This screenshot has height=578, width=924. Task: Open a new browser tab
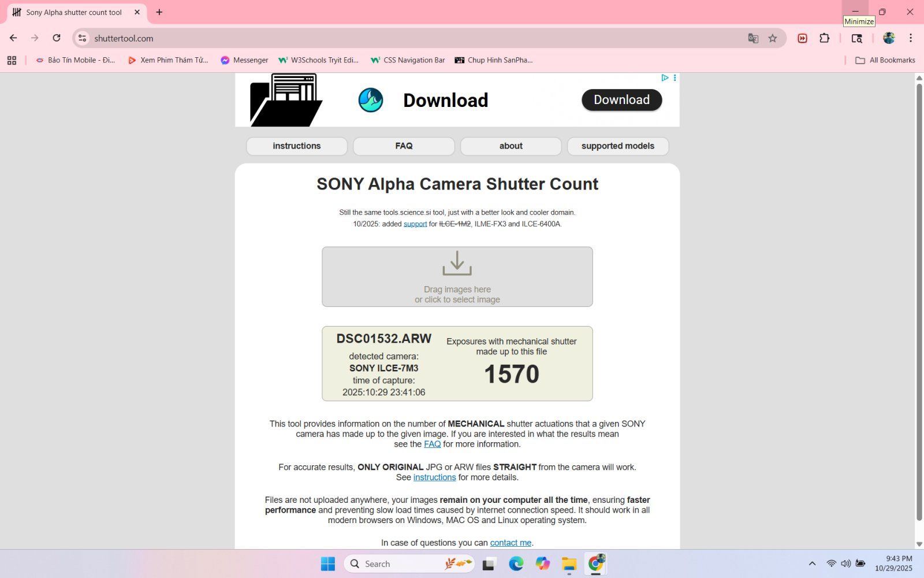(159, 12)
